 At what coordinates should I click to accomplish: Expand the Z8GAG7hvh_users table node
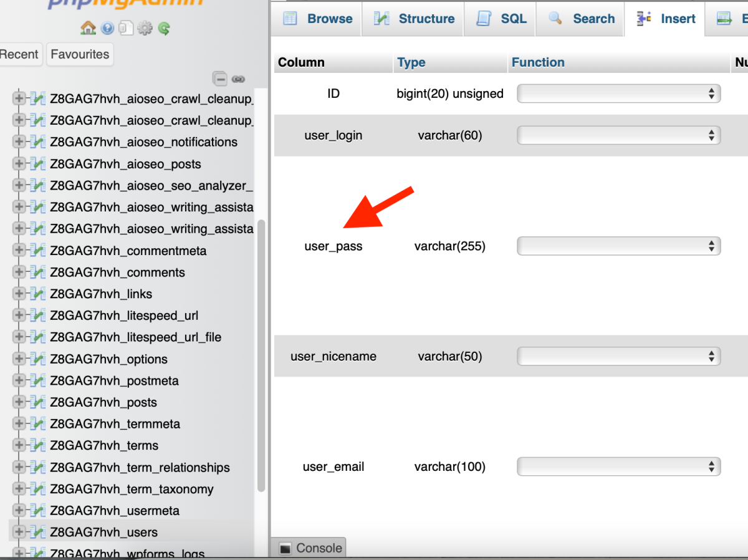[x=19, y=532]
